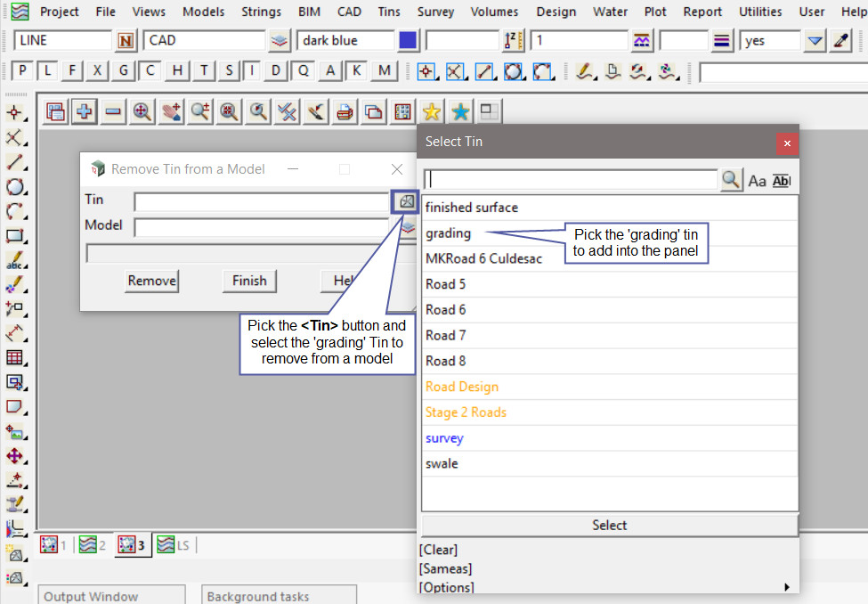Toggle the 'M' snap button
Viewport: 868px width, 604px height.
[384, 71]
